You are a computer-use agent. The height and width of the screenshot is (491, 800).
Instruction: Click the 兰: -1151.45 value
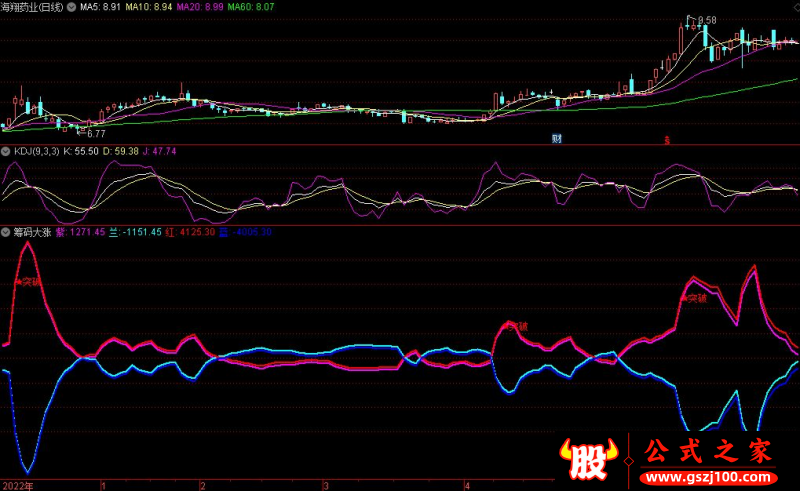(135, 232)
